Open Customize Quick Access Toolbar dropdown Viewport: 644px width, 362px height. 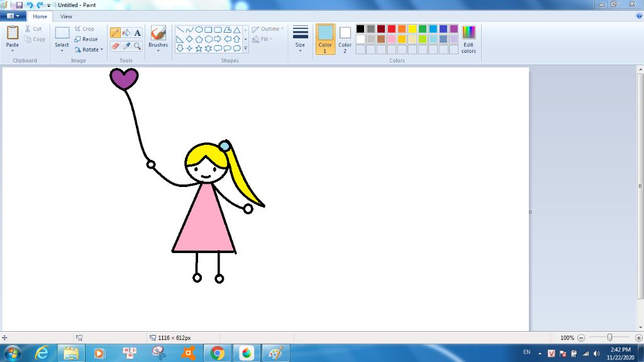48,5
